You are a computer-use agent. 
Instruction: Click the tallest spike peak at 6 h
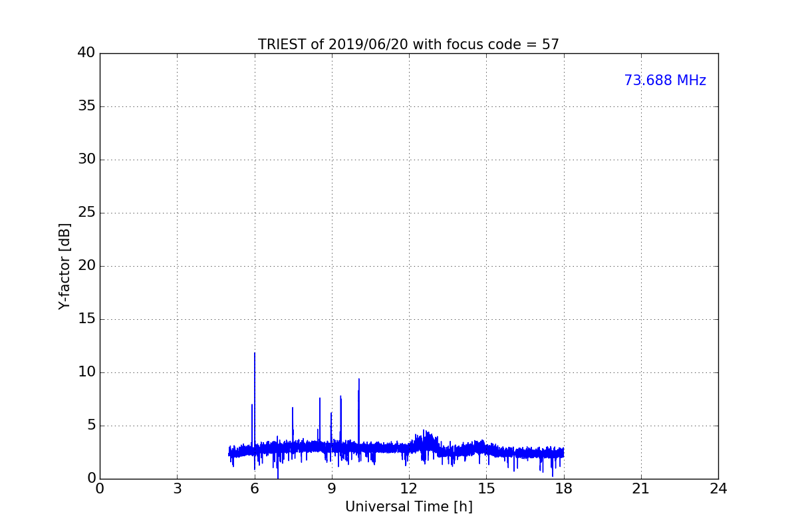click(255, 353)
